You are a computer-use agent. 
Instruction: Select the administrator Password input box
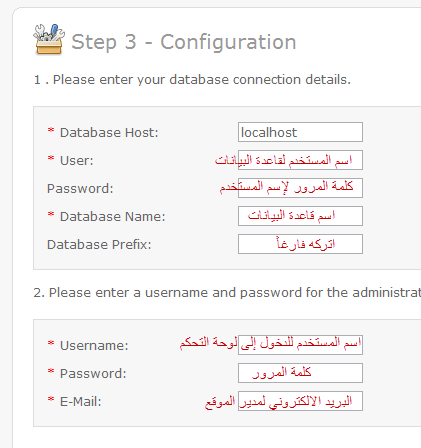tap(300, 373)
